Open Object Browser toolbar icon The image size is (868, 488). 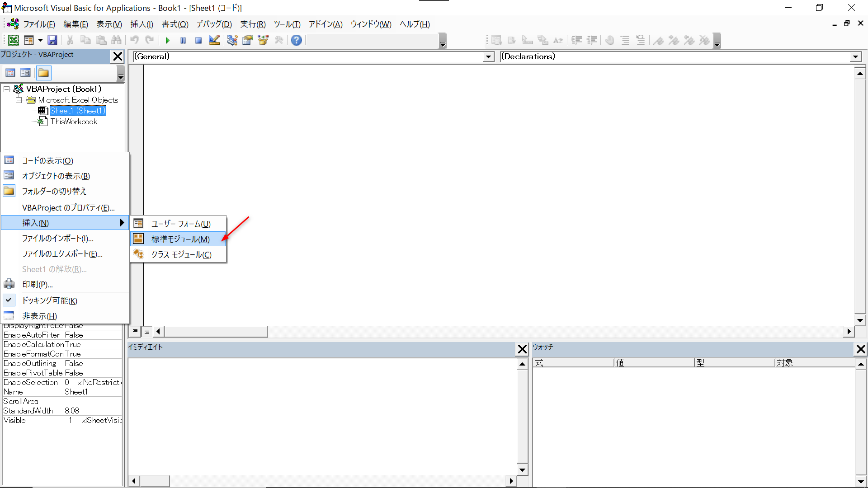click(x=263, y=40)
